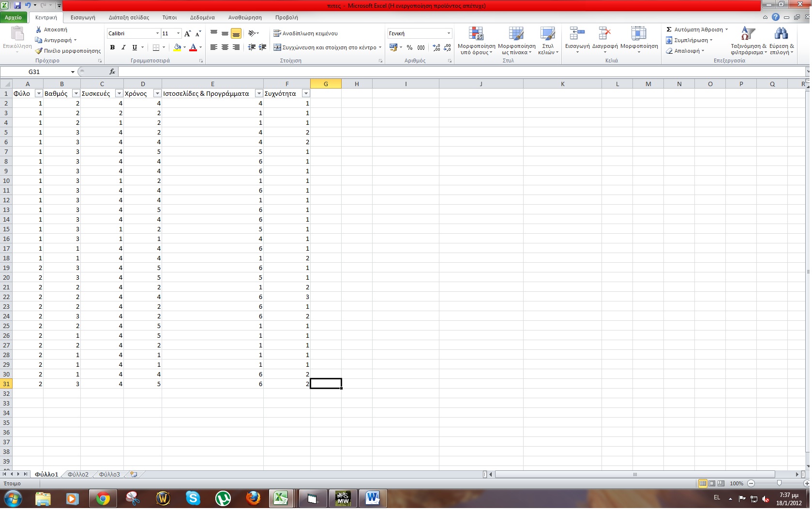Switch to the Αναθεώρηση tab
The image size is (812, 510).
(245, 17)
